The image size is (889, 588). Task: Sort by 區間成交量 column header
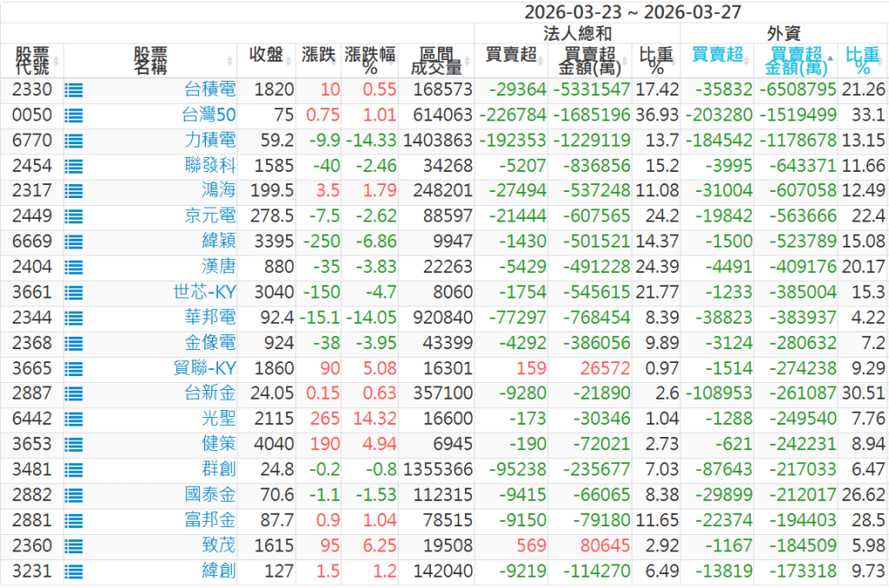[435, 61]
